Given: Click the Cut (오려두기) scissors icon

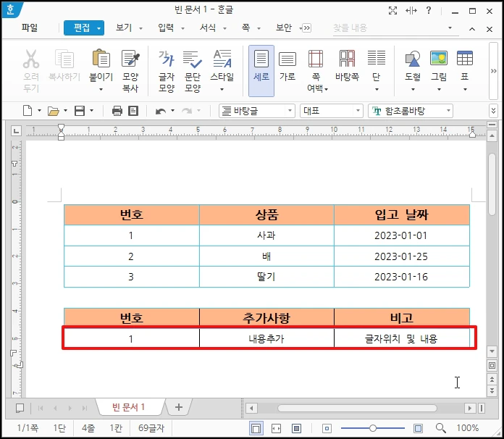Looking at the screenshot, I should (31, 59).
